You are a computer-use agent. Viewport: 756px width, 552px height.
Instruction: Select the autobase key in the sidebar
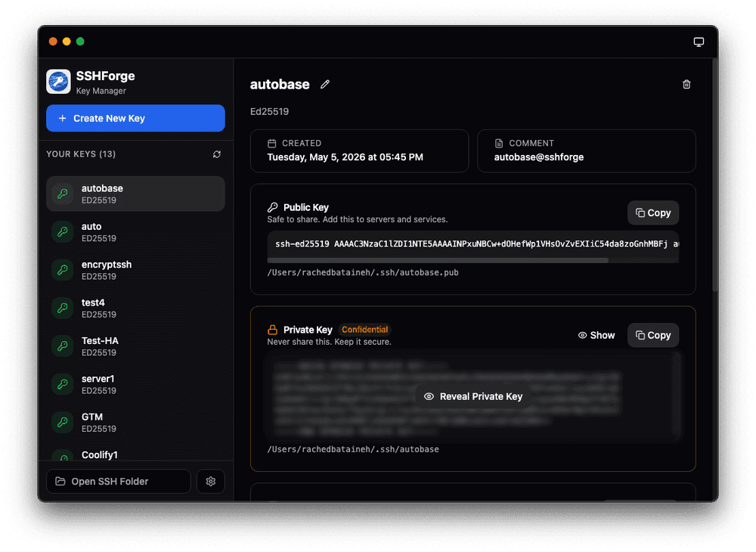135,194
